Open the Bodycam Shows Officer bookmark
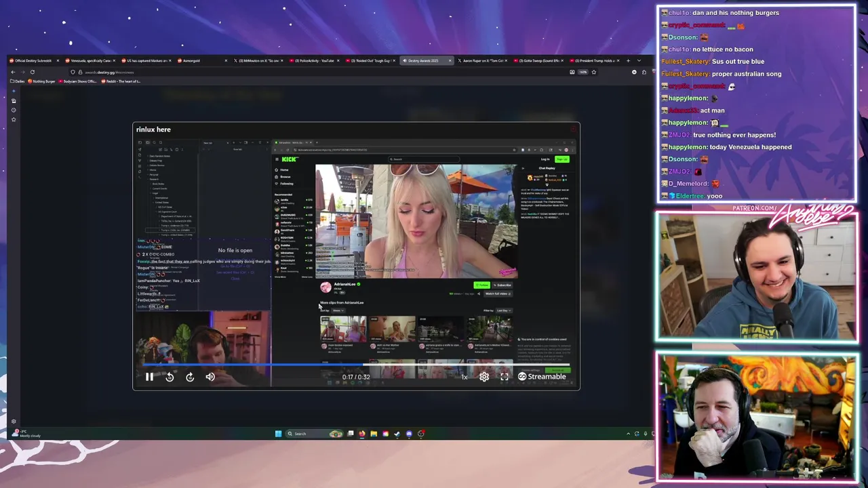Screen dimensions: 868x488 (78, 81)
